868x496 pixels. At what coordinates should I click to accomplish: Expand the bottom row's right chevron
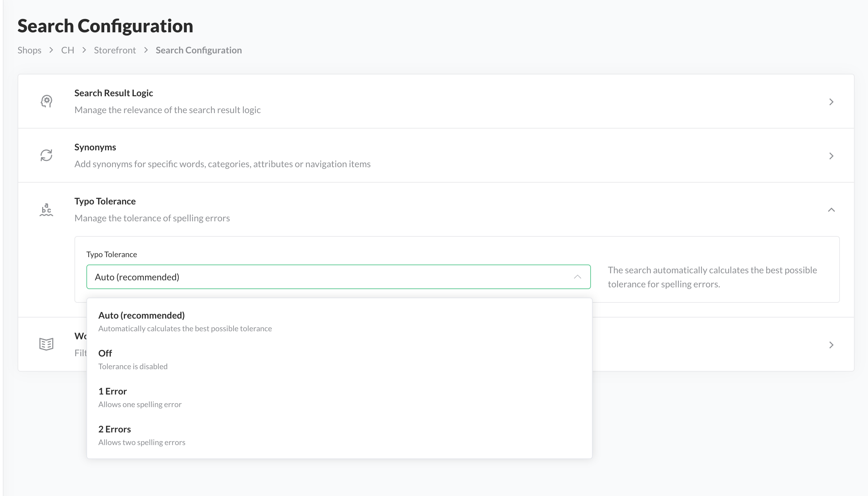point(831,345)
